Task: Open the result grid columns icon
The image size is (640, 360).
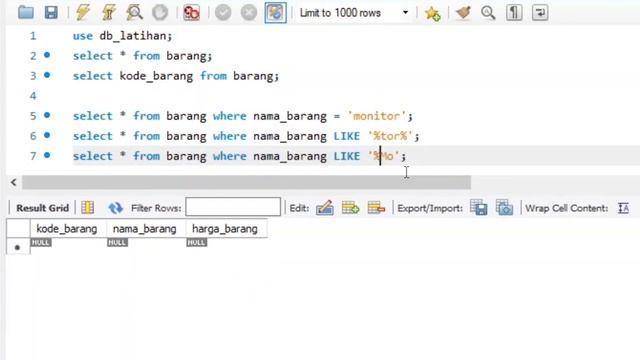Action: click(x=87, y=208)
